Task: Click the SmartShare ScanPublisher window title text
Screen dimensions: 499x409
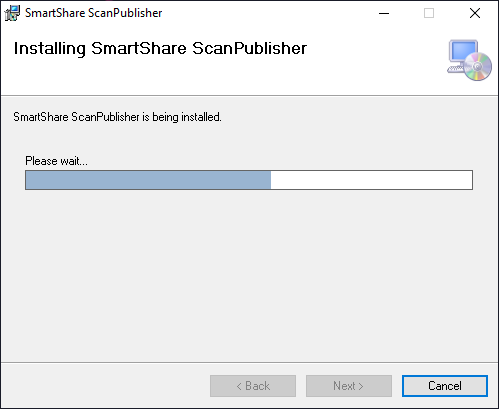Action: [x=94, y=13]
